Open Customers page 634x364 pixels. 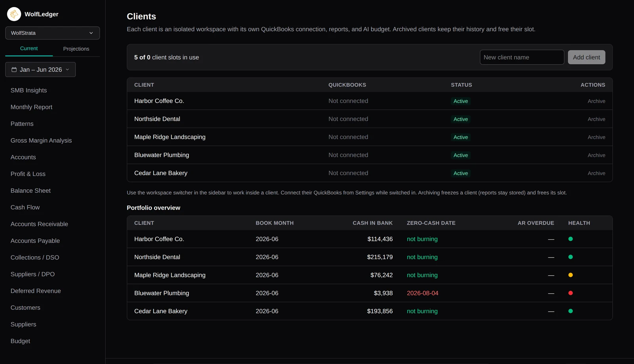click(25, 308)
